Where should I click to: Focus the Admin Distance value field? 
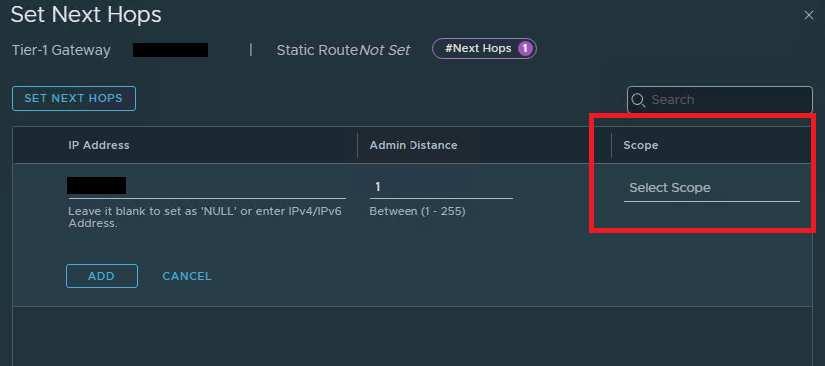pyautogui.click(x=441, y=187)
